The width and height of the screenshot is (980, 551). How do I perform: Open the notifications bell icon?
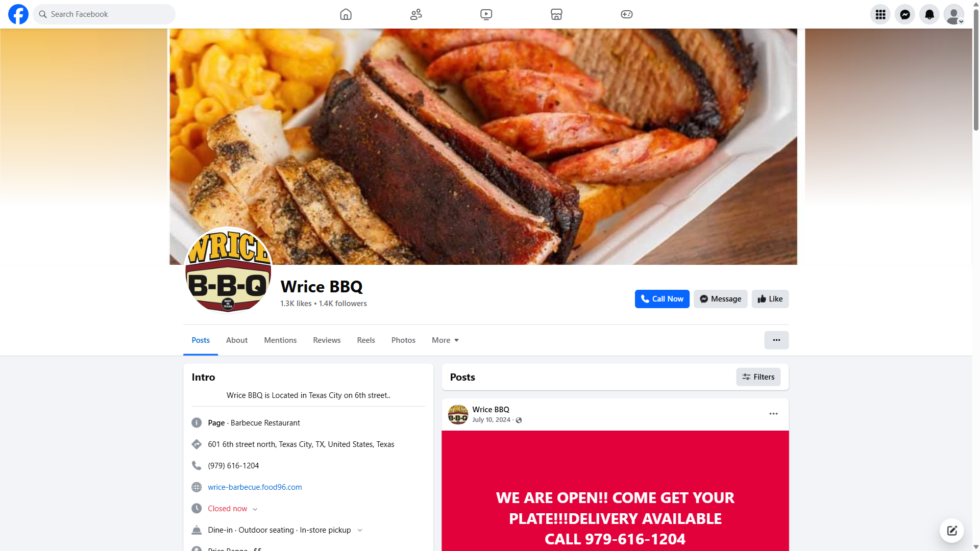pyautogui.click(x=929, y=14)
